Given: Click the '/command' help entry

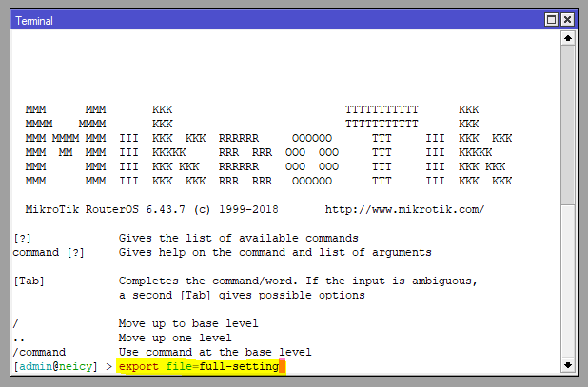Looking at the screenshot, I should click(39, 352).
